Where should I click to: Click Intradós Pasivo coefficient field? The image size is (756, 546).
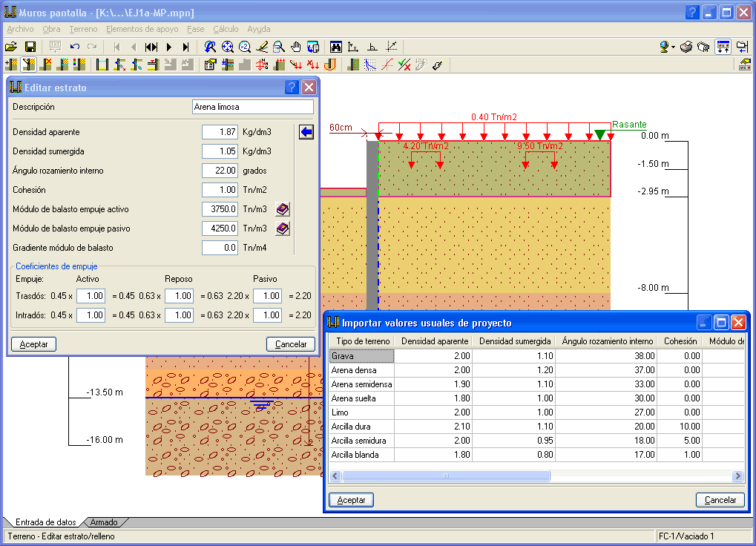[x=268, y=315]
